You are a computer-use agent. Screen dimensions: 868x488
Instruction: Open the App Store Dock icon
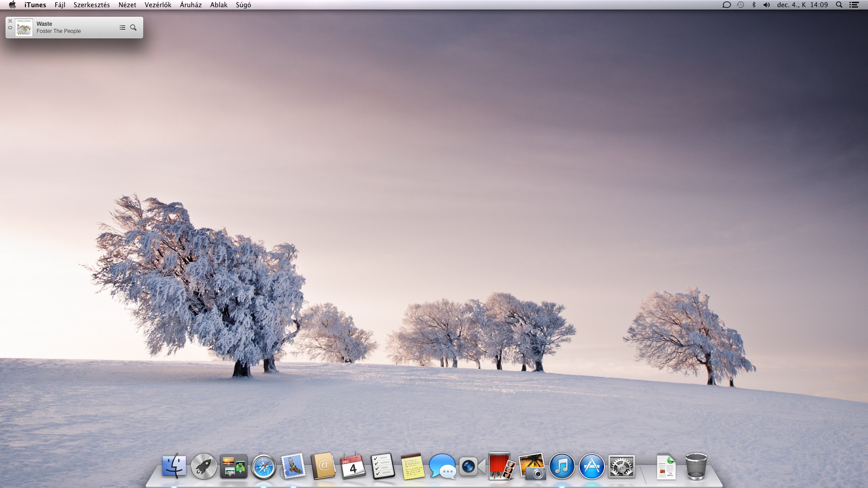click(x=591, y=466)
